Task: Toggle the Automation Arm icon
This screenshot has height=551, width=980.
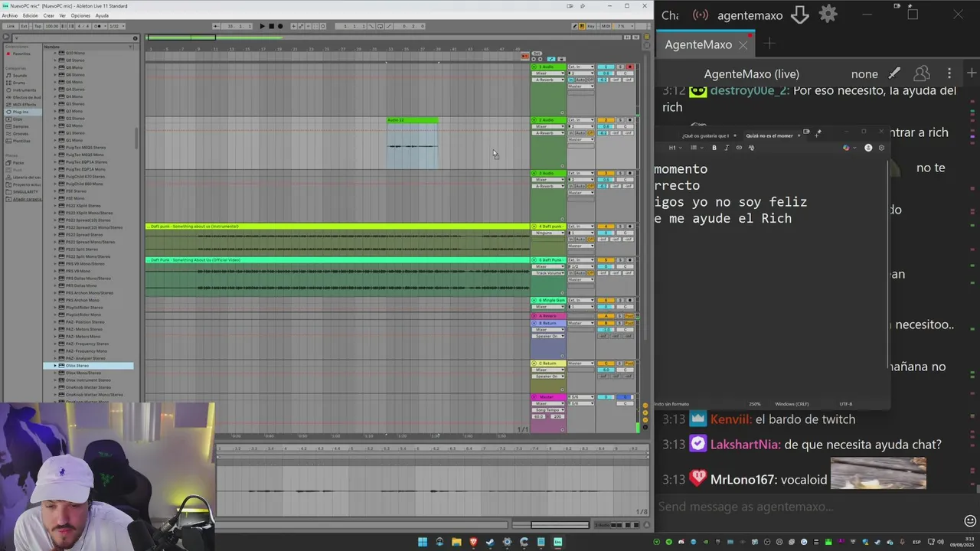Action: pyautogui.click(x=301, y=26)
